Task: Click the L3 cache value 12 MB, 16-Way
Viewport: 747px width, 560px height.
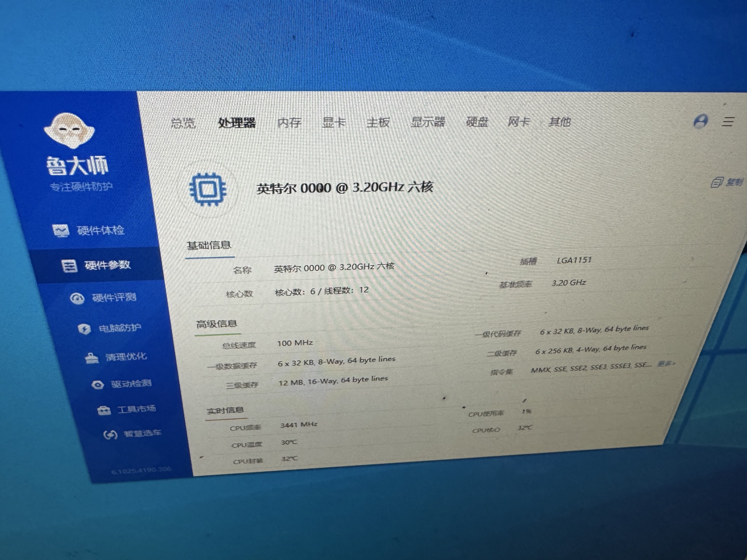Action: coord(333,381)
